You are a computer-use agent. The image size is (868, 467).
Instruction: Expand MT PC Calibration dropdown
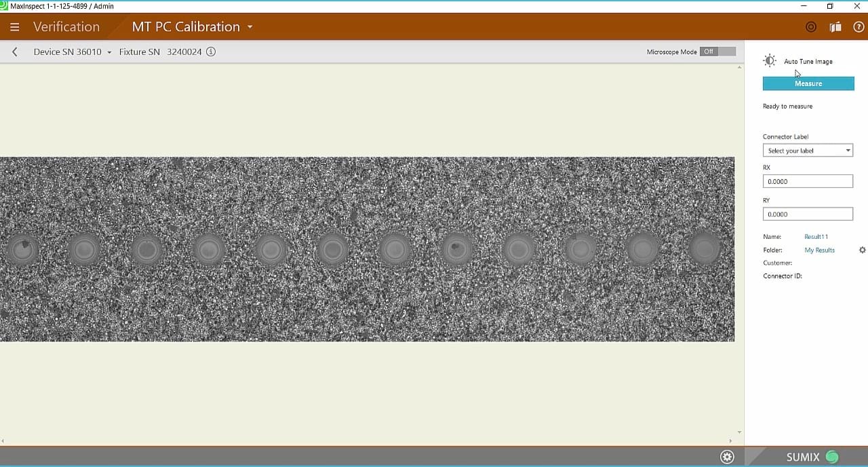click(250, 27)
